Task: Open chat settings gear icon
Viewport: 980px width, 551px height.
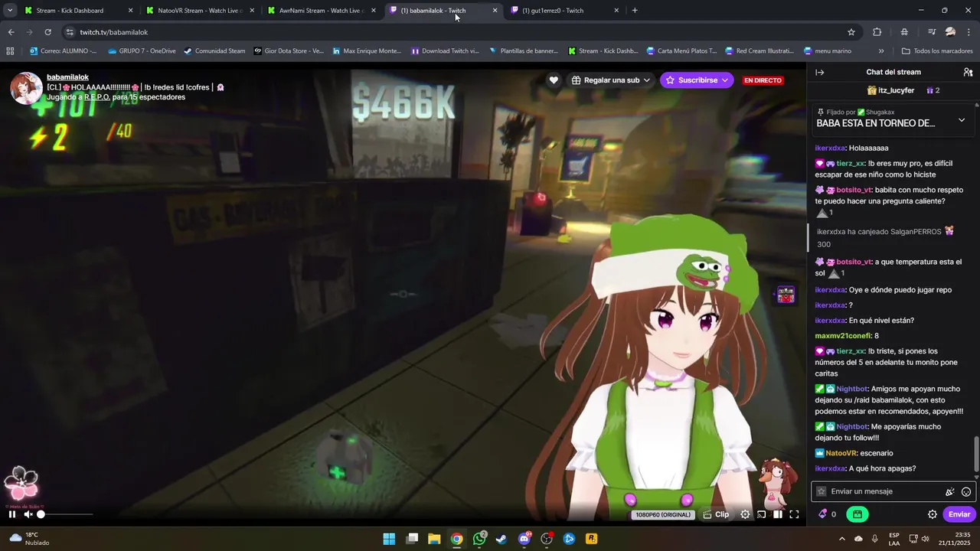Action: tap(933, 514)
